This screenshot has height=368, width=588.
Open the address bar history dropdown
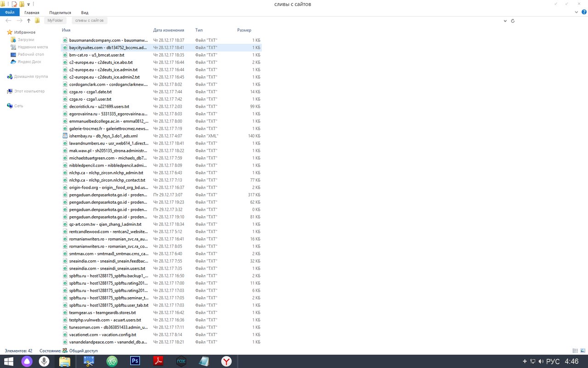pyautogui.click(x=505, y=21)
